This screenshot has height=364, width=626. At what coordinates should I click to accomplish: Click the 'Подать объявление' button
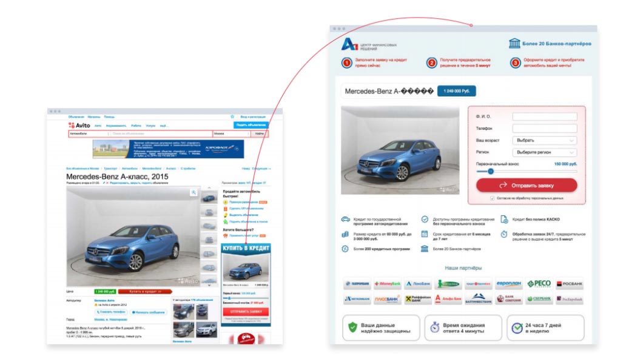[x=251, y=125]
